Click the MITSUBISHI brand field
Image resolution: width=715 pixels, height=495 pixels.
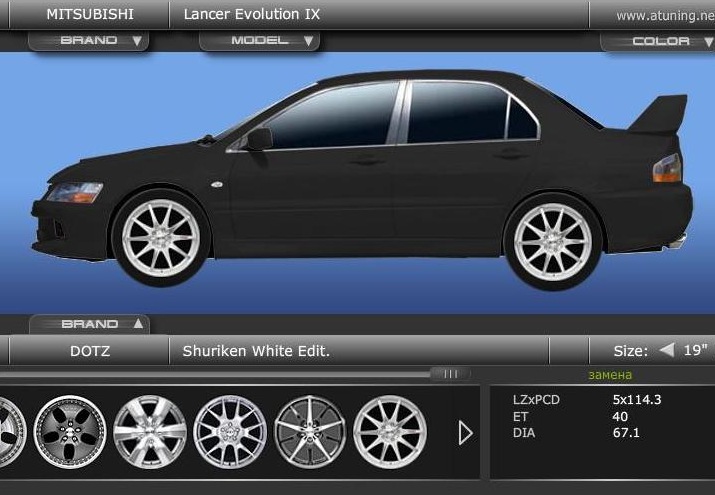90,14
